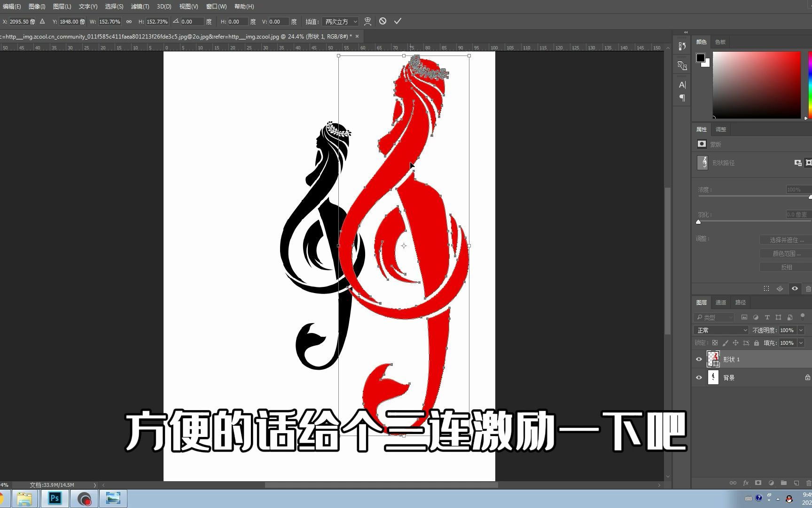Screen dimensions: 812x508
Task: Switch to the 通道 Channels tab
Action: (x=720, y=302)
